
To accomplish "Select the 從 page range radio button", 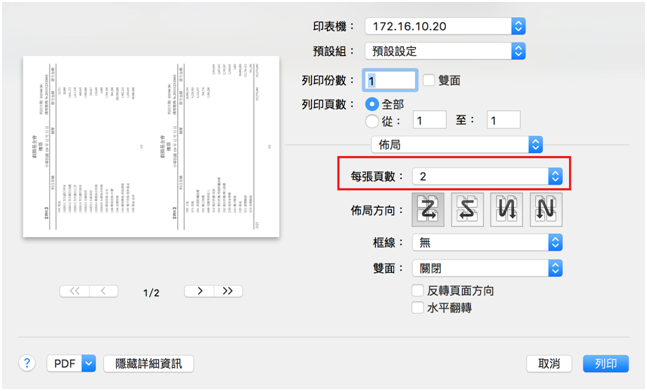I will 372,121.
